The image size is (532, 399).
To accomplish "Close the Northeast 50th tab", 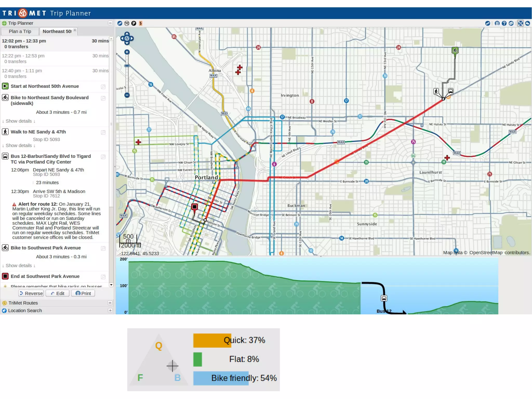I will (x=75, y=30).
